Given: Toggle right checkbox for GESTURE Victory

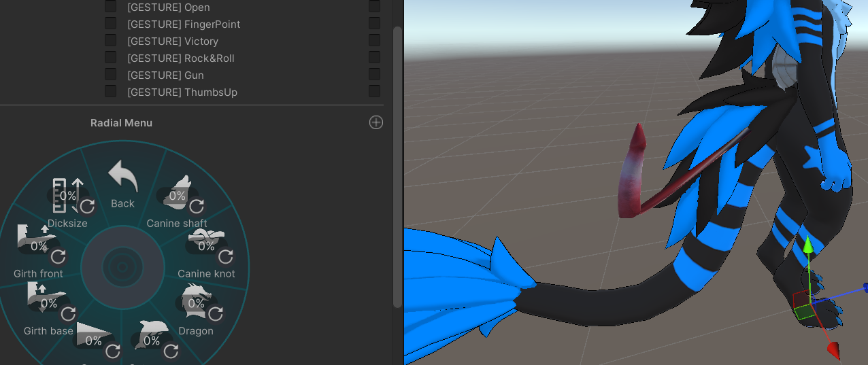Looking at the screenshot, I should point(374,41).
